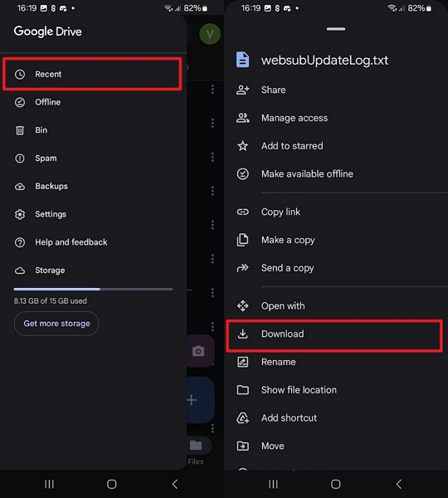The image size is (448, 498).
Task: Toggle Make available offline
Action: pyautogui.click(x=336, y=174)
